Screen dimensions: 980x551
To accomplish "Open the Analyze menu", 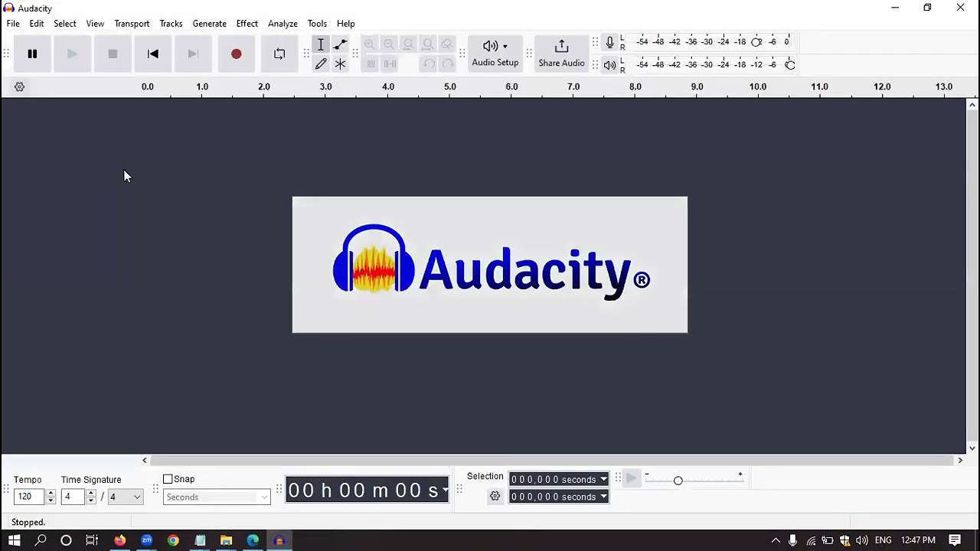I will coord(283,24).
